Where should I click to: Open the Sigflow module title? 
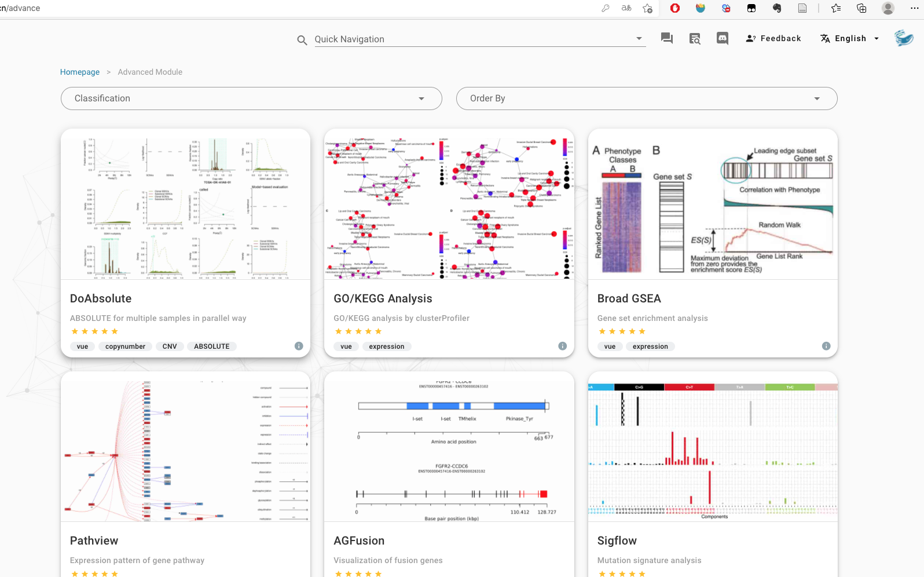pyautogui.click(x=617, y=541)
